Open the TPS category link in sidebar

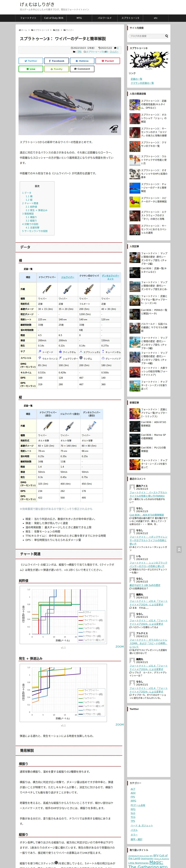pyautogui.click(x=133, y=821)
